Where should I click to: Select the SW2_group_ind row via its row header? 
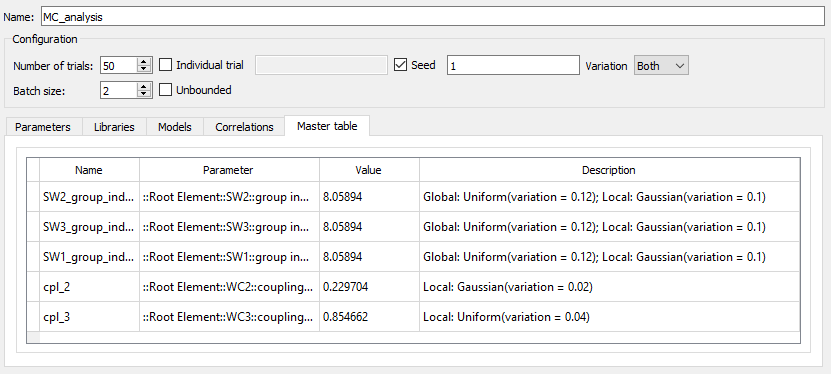33,197
